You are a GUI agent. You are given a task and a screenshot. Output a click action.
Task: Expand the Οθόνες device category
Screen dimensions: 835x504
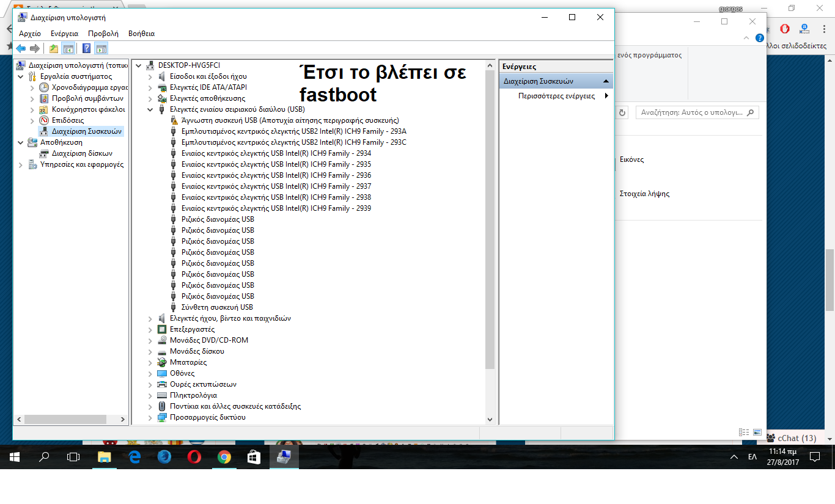pyautogui.click(x=150, y=373)
